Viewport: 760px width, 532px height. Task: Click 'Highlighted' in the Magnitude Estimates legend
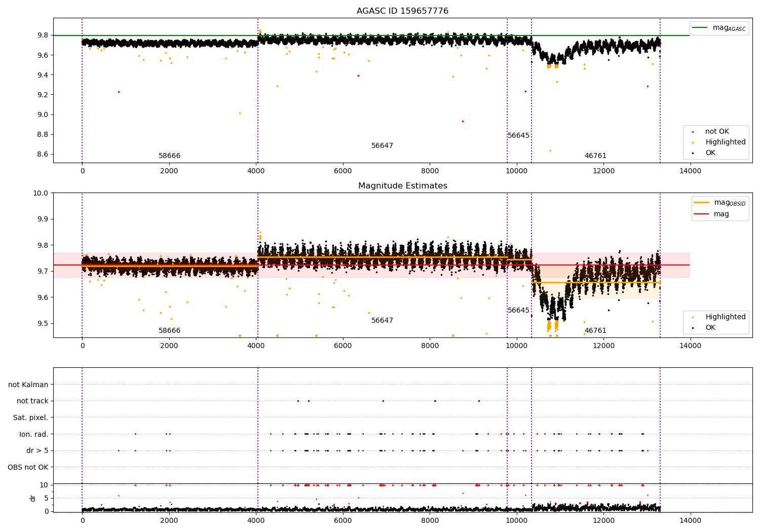point(726,317)
